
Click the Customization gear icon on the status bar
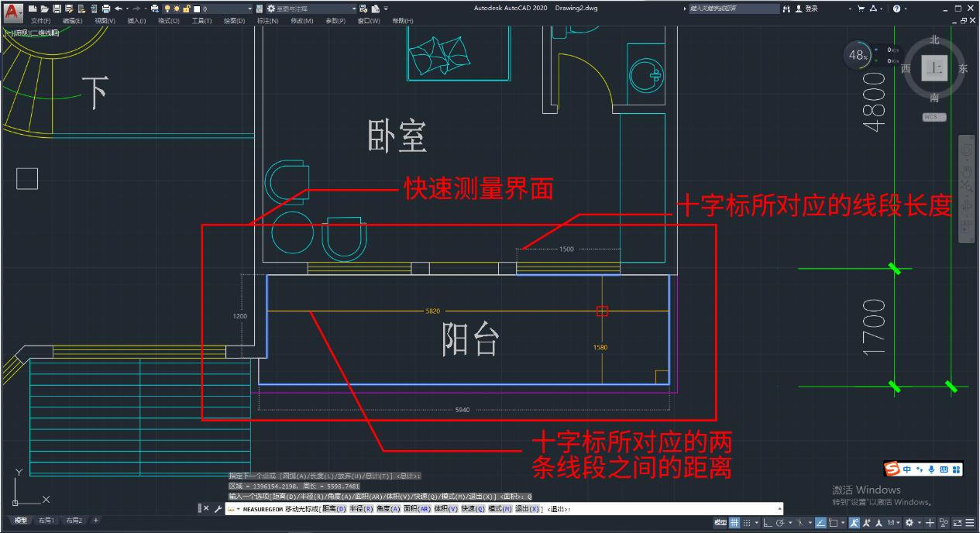910,522
